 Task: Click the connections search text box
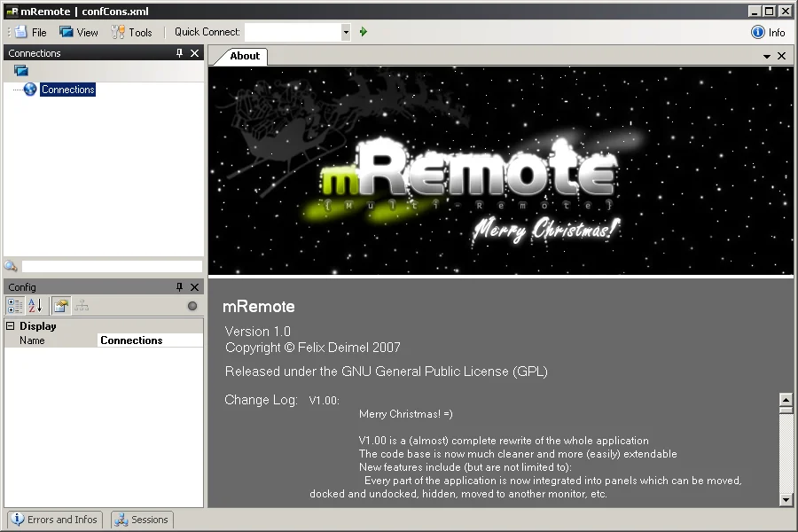point(112,266)
